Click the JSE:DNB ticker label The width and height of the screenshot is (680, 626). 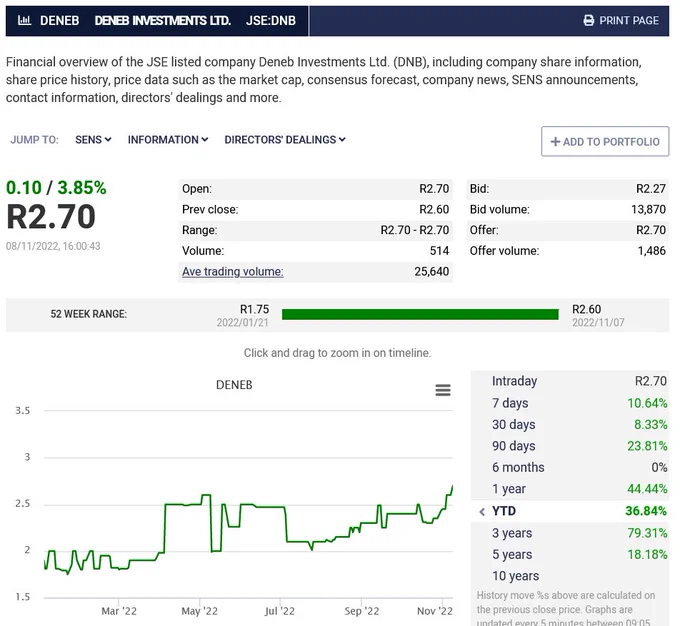tap(271, 20)
